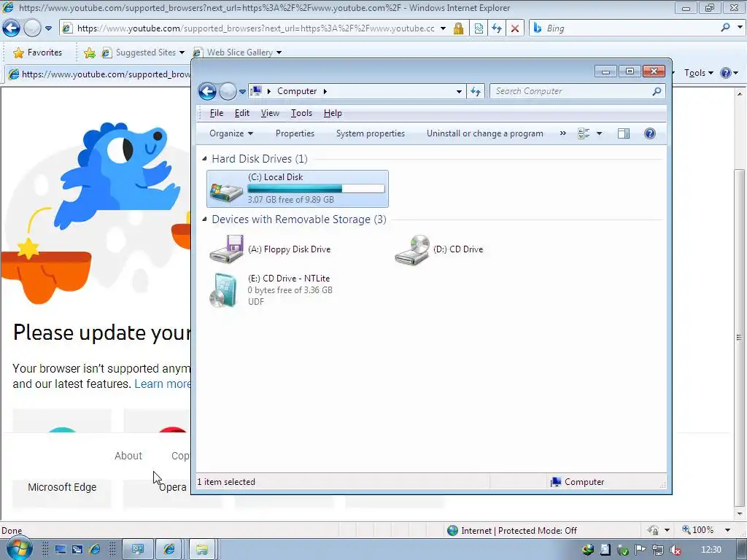
Task: Open the IE zoom level 100% control
Action: coord(706,530)
